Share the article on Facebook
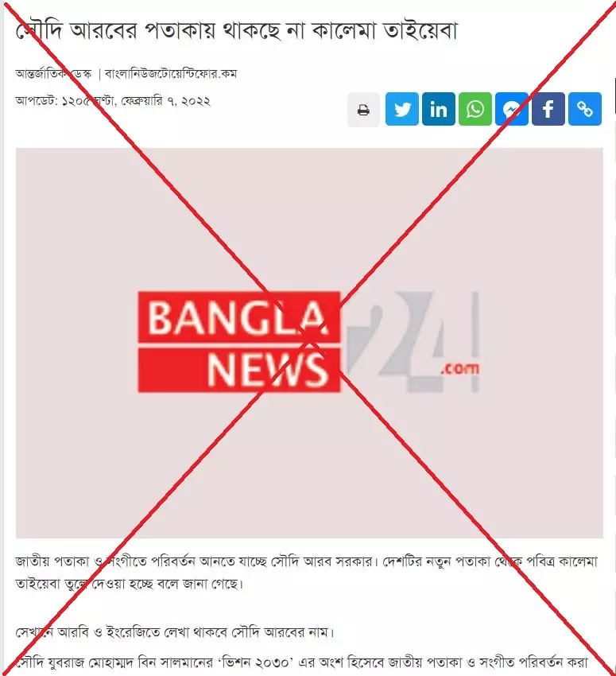This screenshot has width=616, height=676. [x=548, y=109]
